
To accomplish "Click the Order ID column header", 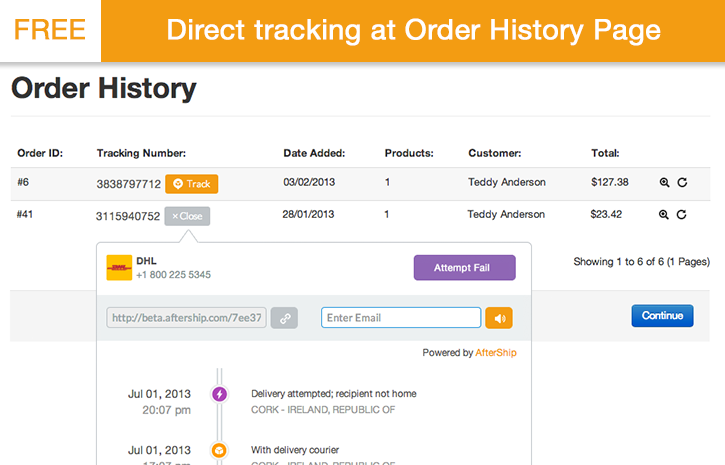I will [x=40, y=153].
